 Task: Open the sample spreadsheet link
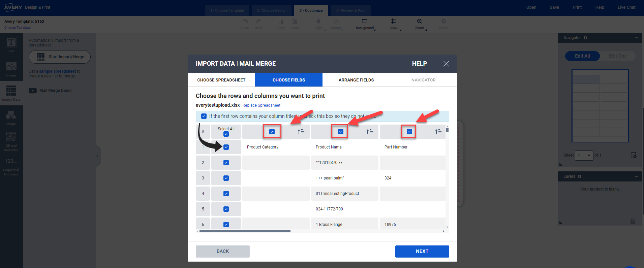pyautogui.click(x=57, y=71)
